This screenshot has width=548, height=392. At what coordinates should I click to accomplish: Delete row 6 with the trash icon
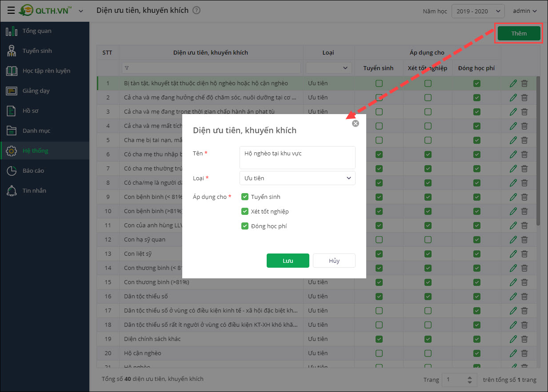click(x=524, y=154)
